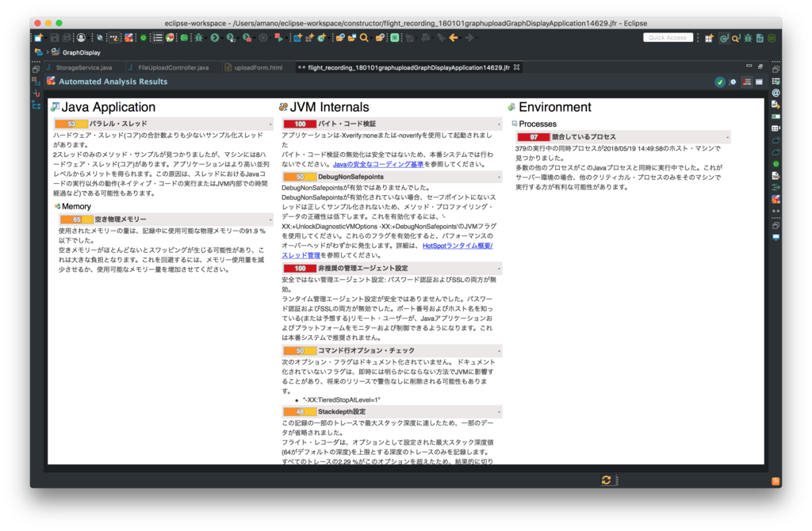
Task: Switch to the uploadForm.html tab
Action: pos(260,67)
